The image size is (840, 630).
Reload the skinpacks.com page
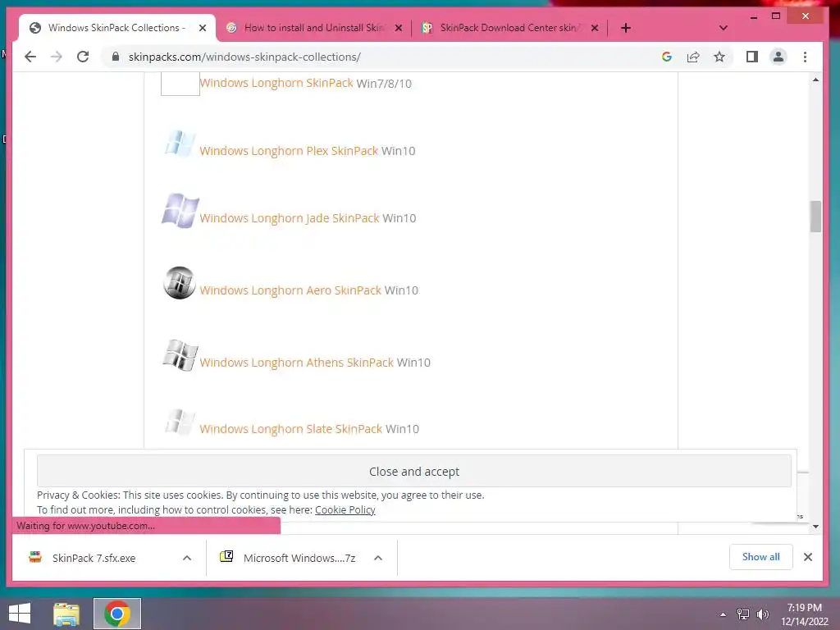83,57
